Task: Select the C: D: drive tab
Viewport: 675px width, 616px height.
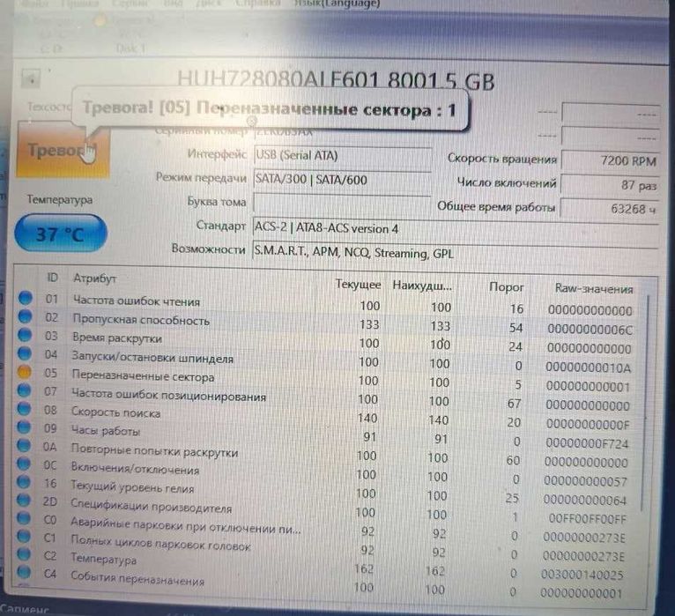Action: coord(51,48)
